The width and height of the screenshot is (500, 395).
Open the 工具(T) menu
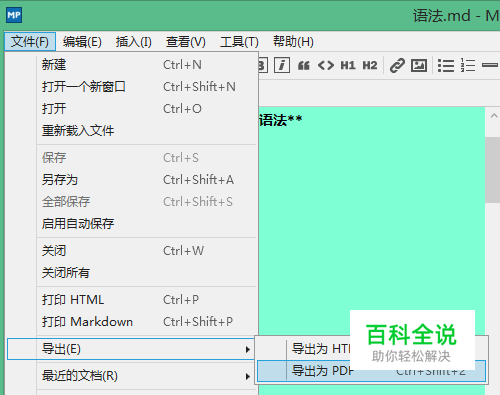coord(239,42)
